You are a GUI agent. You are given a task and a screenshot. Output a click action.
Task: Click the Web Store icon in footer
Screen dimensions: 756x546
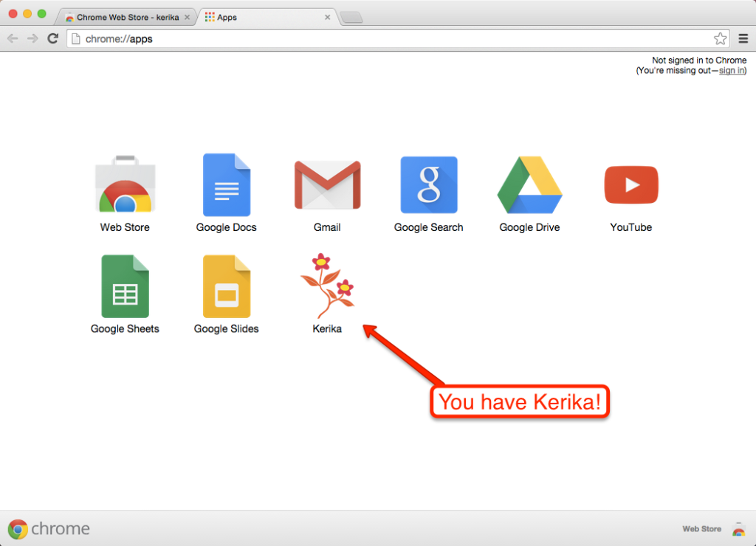click(738, 529)
